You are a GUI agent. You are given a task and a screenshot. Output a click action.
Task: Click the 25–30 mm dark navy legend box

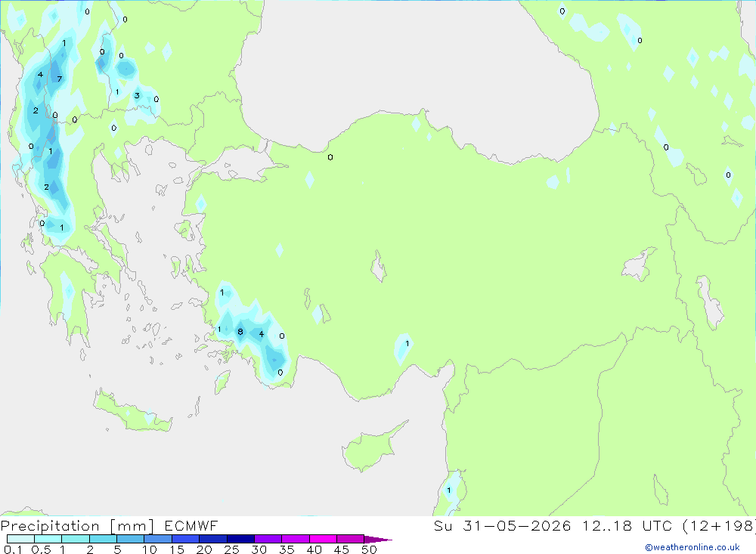point(240,539)
